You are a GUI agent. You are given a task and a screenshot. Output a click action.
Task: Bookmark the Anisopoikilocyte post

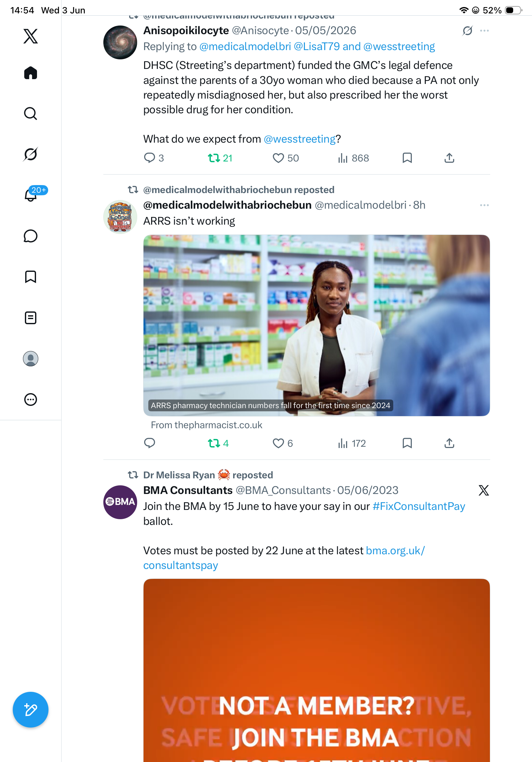pos(407,158)
